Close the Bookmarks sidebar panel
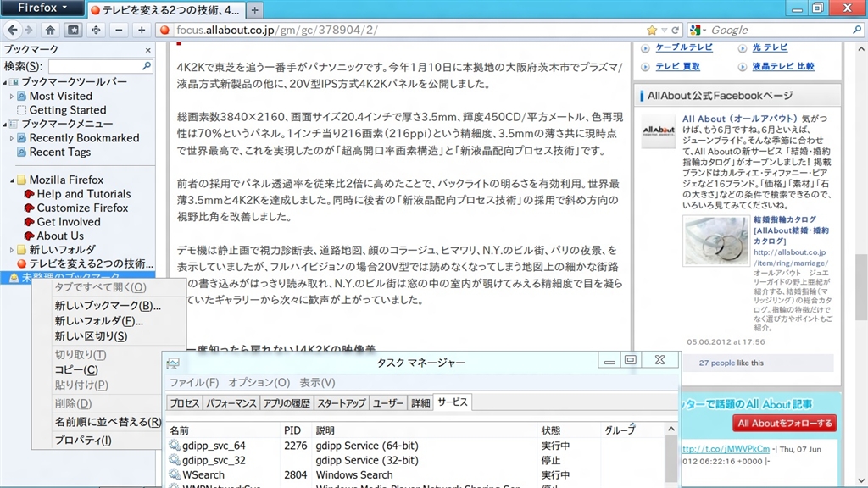 coord(148,50)
